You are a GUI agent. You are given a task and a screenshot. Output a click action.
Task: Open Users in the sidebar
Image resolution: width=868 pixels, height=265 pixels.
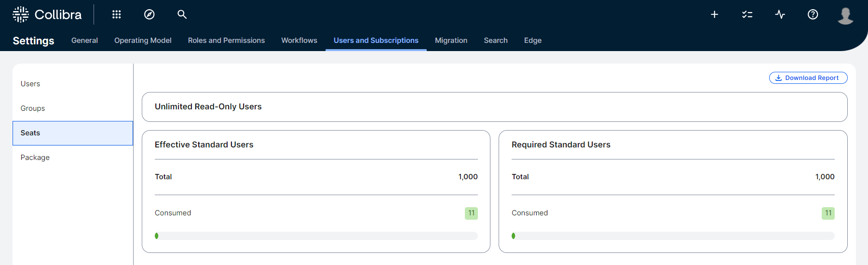coord(30,84)
